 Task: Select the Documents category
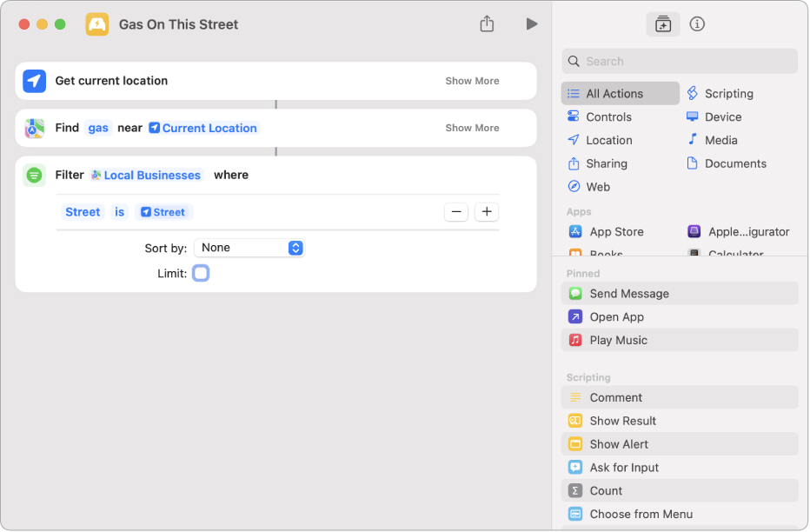(726, 163)
